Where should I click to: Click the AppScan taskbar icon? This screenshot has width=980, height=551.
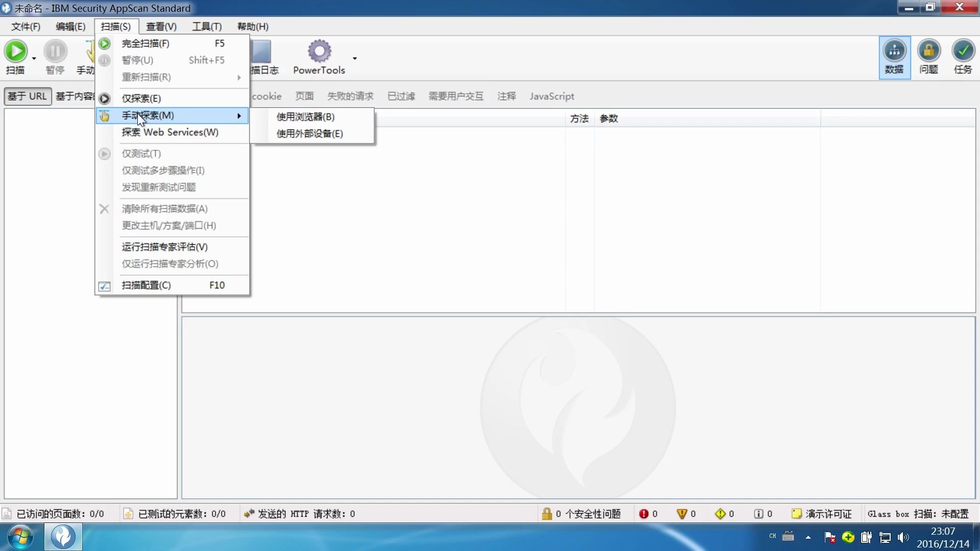[x=63, y=537]
